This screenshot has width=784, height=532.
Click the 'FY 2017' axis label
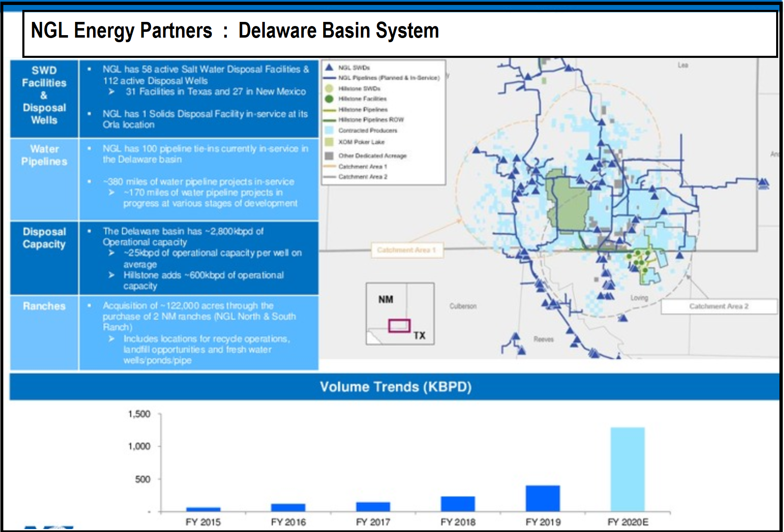coord(373,522)
